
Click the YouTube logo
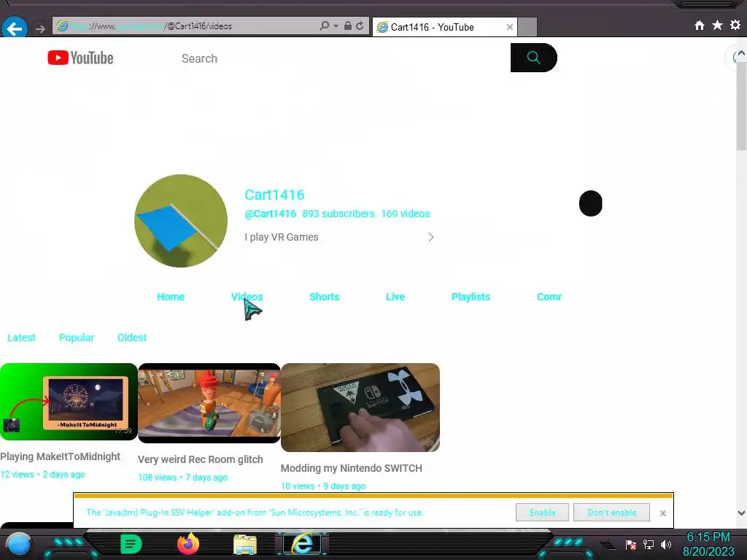pos(80,58)
